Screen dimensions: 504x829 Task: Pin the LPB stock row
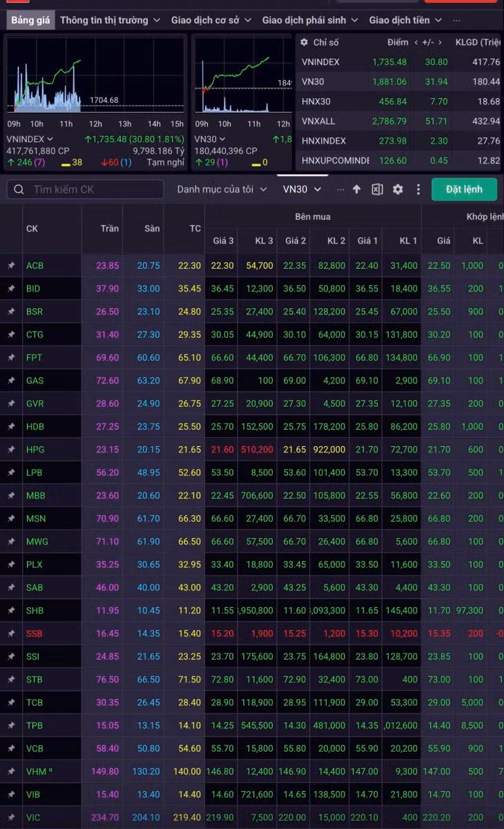[x=11, y=473]
